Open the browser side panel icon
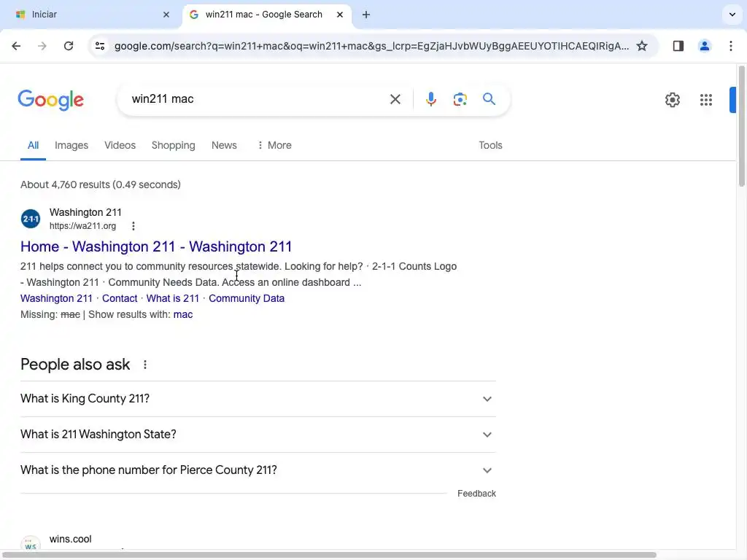 click(678, 46)
